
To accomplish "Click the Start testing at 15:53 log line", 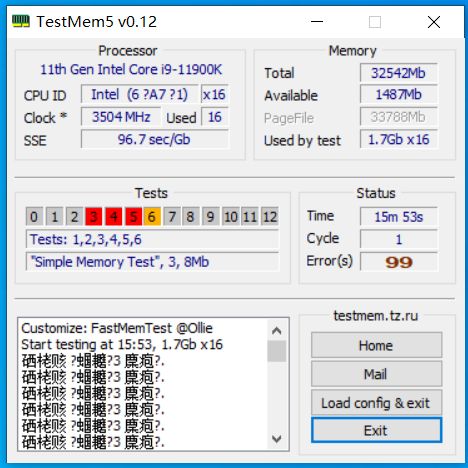I will pos(122,344).
